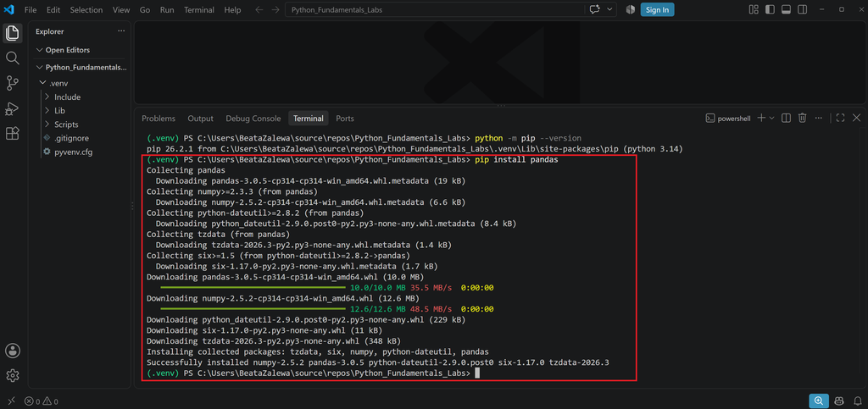Select the powershell terminal label
Viewport: 868px width, 409px height.
point(730,119)
